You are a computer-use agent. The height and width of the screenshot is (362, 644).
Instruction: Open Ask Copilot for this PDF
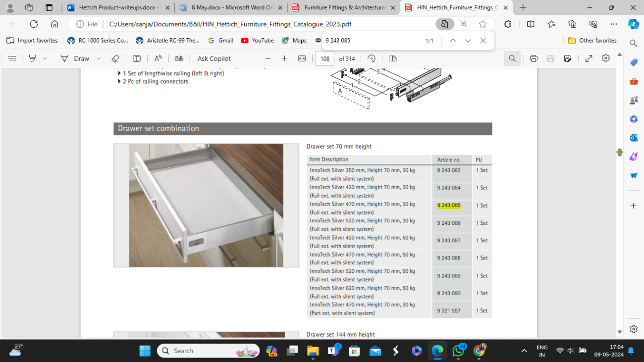click(x=214, y=58)
